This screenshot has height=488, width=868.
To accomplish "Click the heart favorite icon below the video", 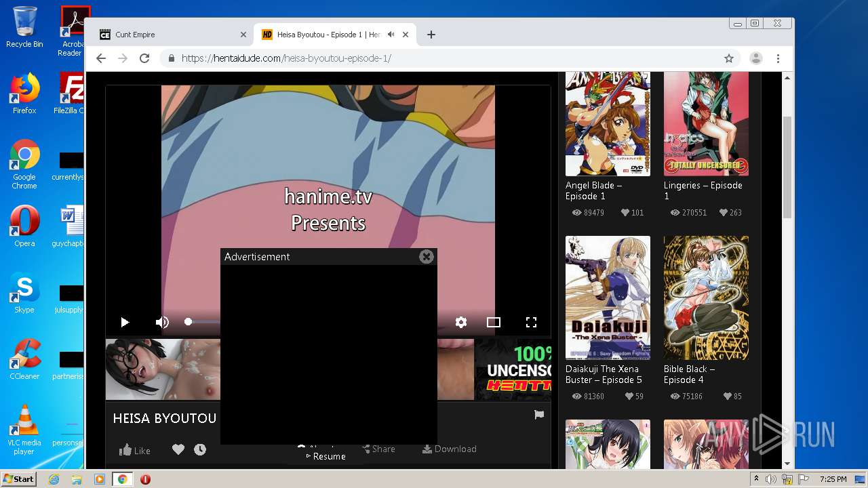I will pyautogui.click(x=178, y=449).
